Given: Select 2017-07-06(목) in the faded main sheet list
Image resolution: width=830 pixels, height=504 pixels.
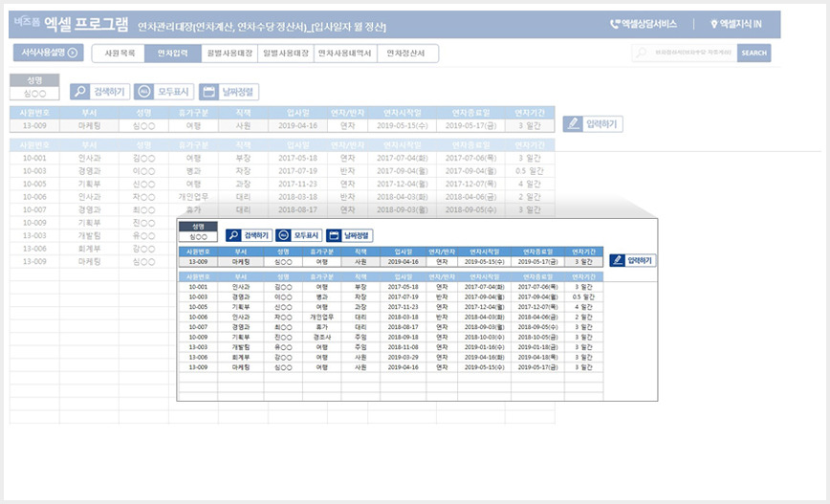Looking at the screenshot, I should [470, 159].
